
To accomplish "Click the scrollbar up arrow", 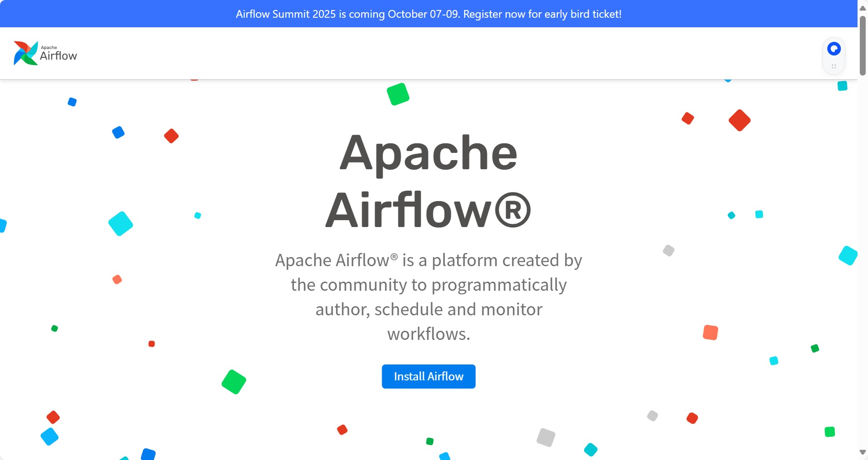I will [863, 8].
